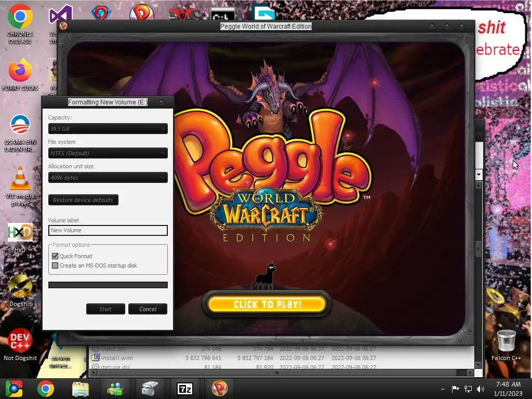Viewport: 532px width, 399px height.
Task: Open the volume speaker tray icon
Action: click(x=480, y=389)
